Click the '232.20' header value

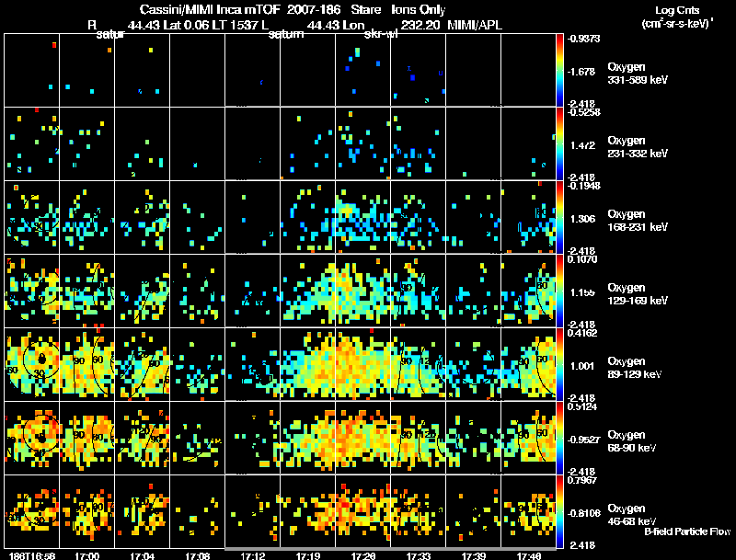[x=420, y=25]
